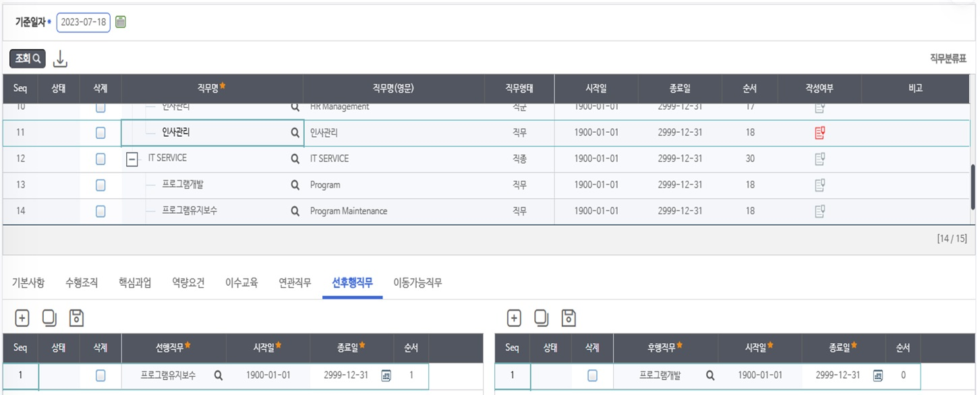Click the 조회 search button
980x395 pixels.
click(28, 59)
